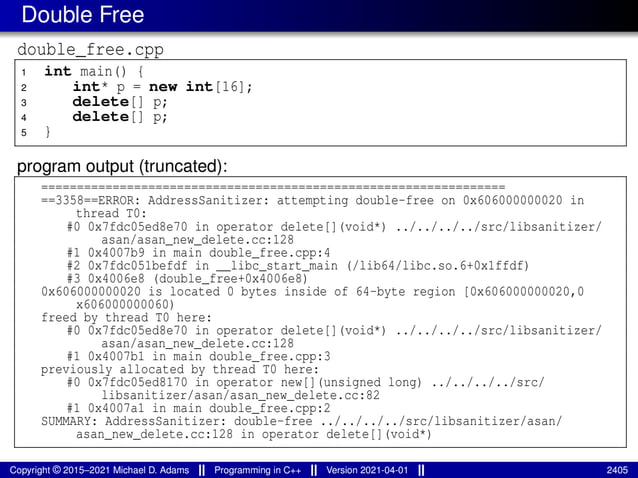Click the '#1 0x4007b1 in main double_free.cpp:3' line
Screen dimensions: 638x478
pos(199,356)
